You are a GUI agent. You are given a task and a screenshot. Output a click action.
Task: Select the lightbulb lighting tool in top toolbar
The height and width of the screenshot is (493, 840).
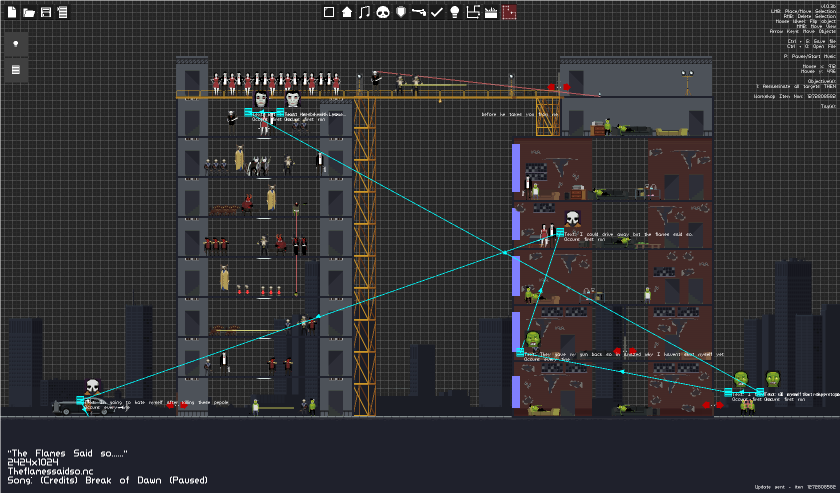455,12
